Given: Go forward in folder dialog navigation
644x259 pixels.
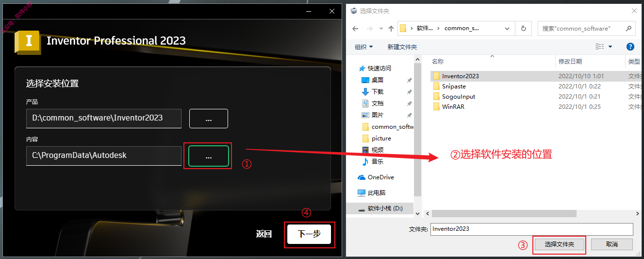Looking at the screenshot, I should click(x=370, y=29).
